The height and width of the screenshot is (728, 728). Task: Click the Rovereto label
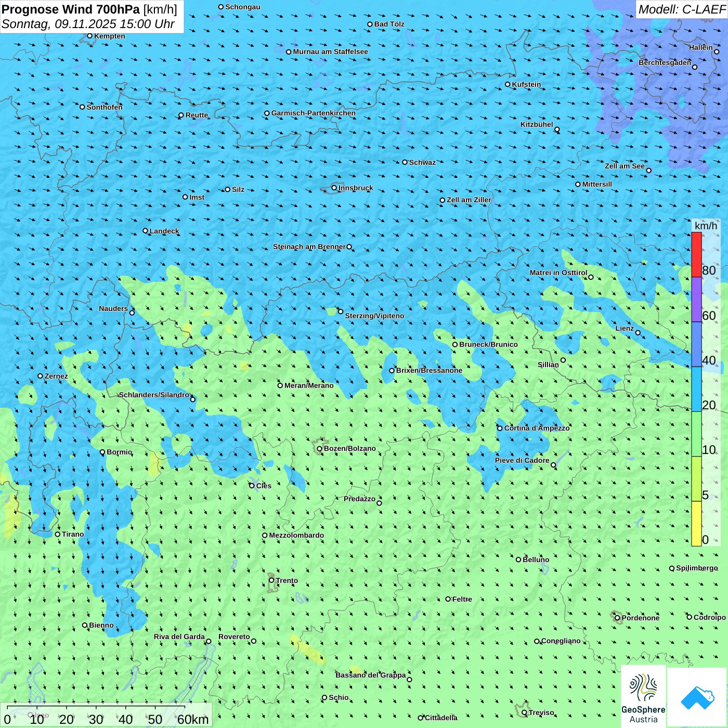234,636
